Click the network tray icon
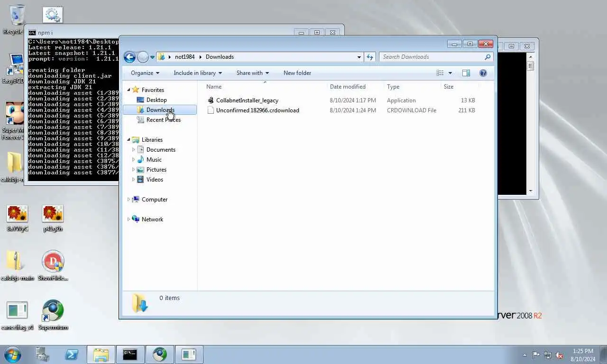 548,355
